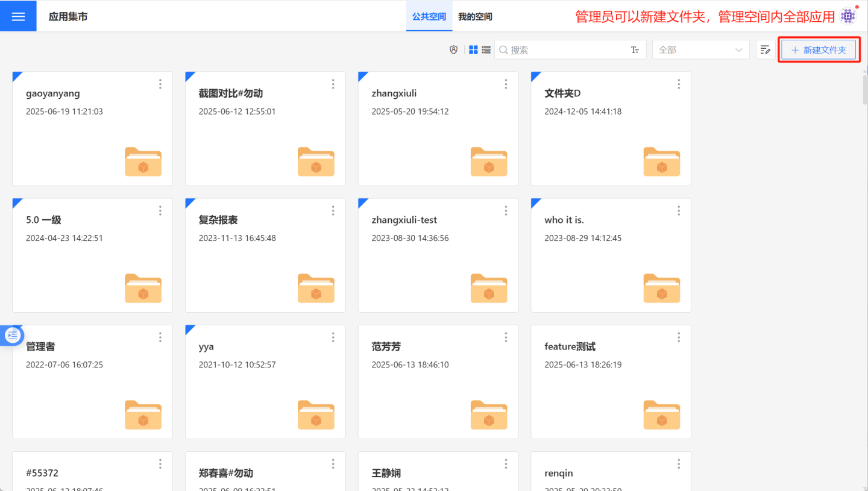Open the user avatar in top right
This screenshot has width=868, height=491.
tap(848, 16)
